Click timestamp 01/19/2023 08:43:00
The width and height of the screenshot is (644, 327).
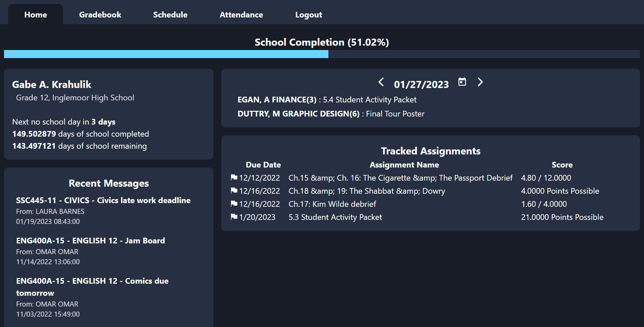point(48,222)
